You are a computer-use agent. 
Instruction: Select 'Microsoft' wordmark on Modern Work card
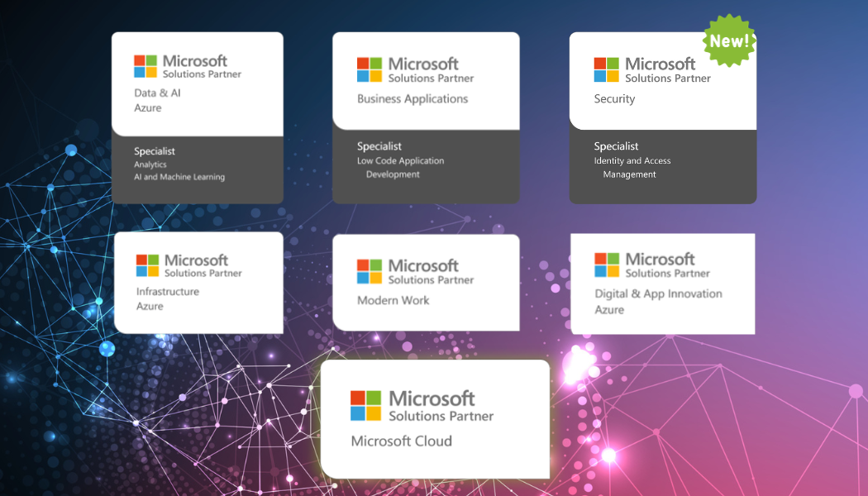[x=423, y=265]
